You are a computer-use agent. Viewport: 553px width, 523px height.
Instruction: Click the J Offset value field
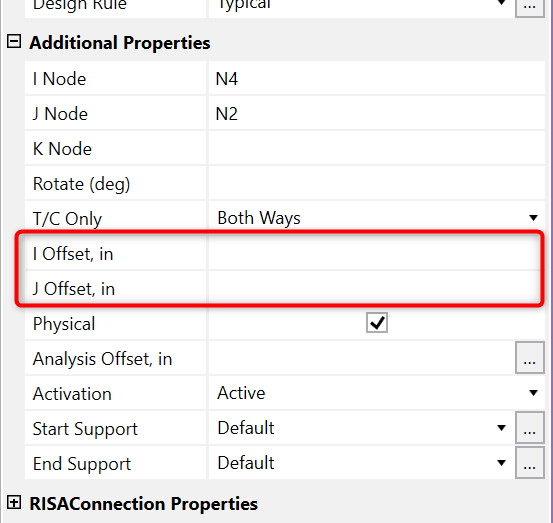pos(375,288)
